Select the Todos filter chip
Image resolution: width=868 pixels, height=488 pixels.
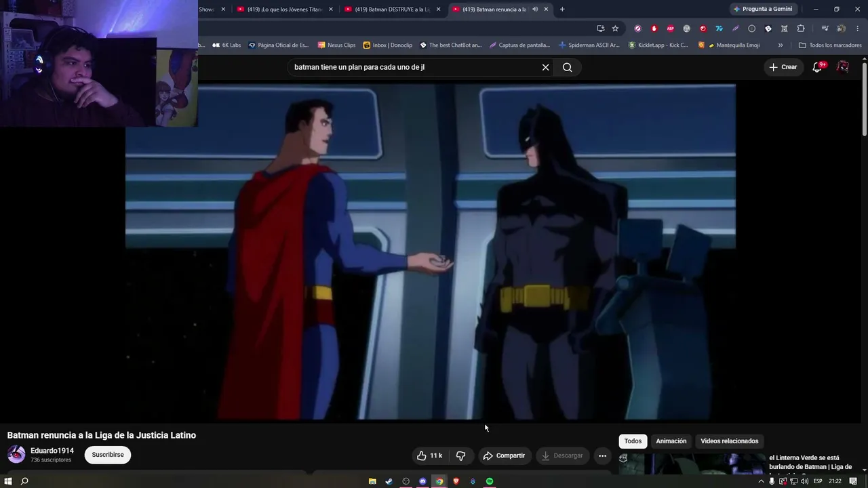coord(633,441)
